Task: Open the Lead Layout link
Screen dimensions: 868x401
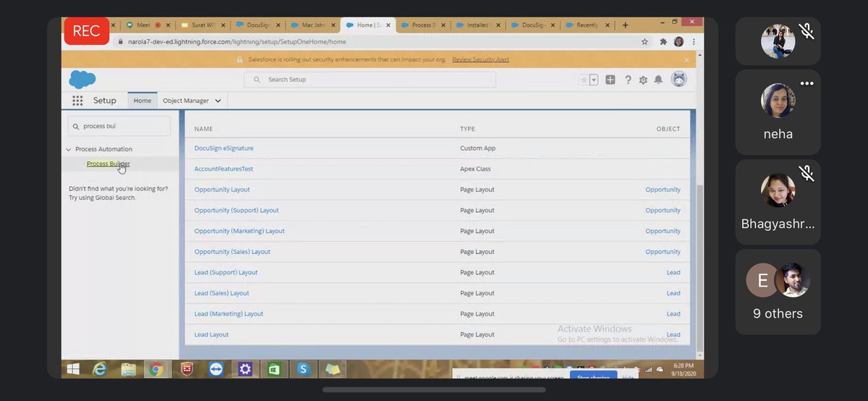Action: [211, 334]
